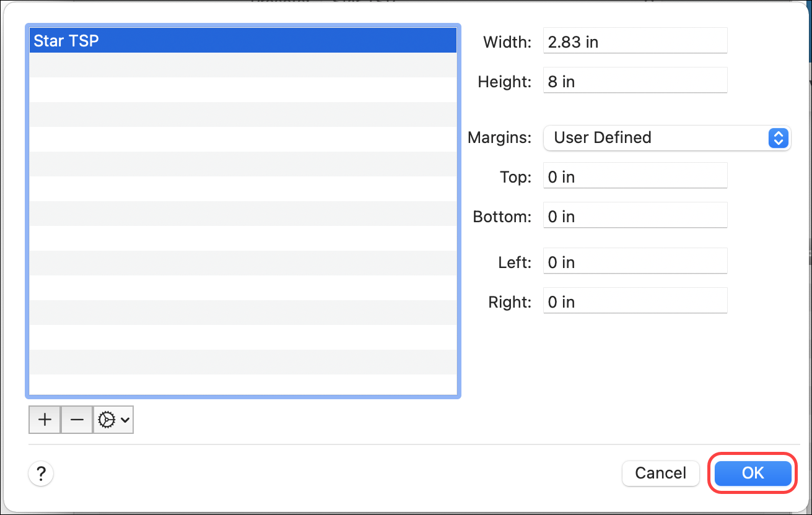The image size is (812, 515).
Task: Click the Width field showing 2.83 in
Action: pyautogui.click(x=635, y=42)
